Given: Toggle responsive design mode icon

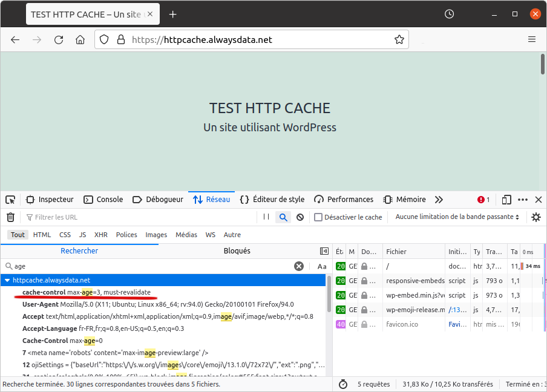Looking at the screenshot, I should point(506,200).
